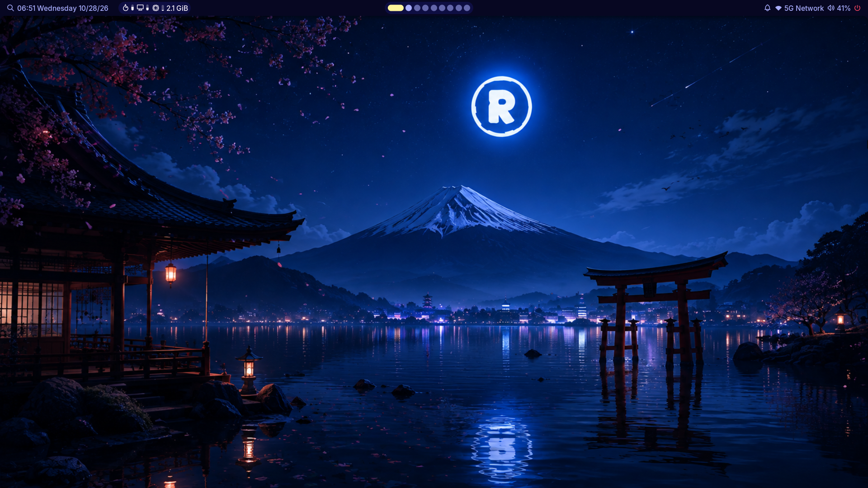The height and width of the screenshot is (488, 868).
Task: Open notifications via the bell icon
Action: coord(767,8)
